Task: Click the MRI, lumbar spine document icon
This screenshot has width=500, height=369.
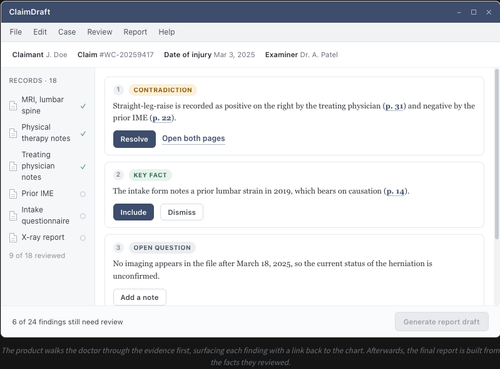Action: click(x=13, y=106)
